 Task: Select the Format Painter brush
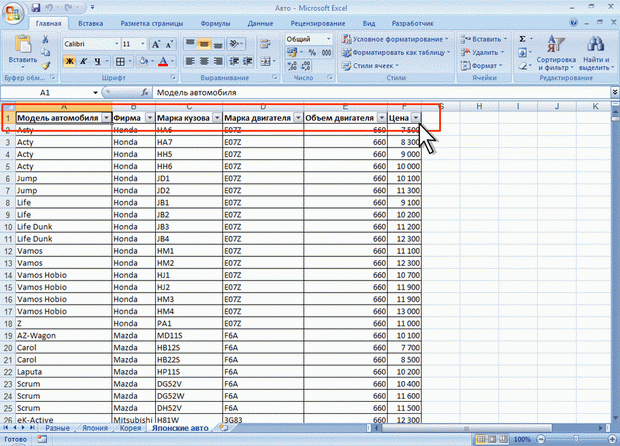click(x=46, y=66)
